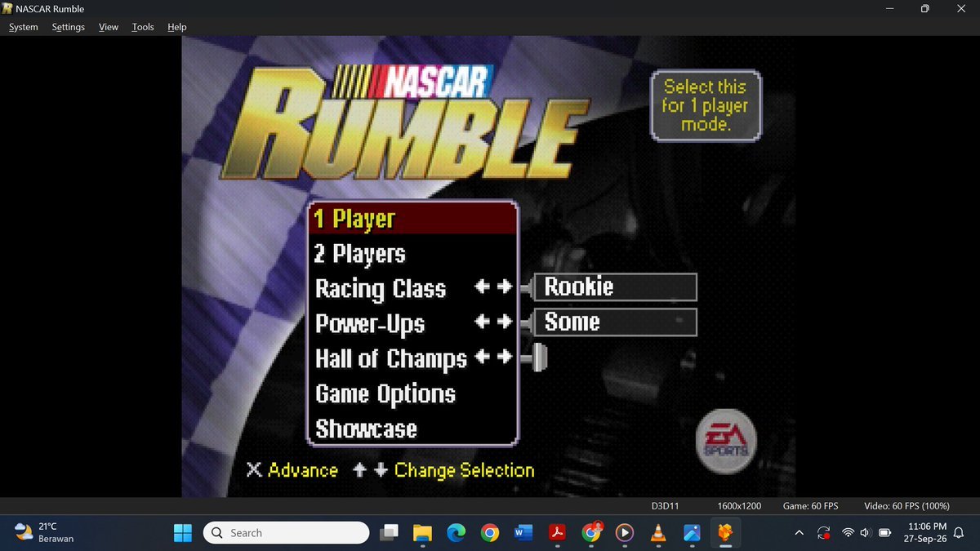This screenshot has height=551, width=980.
Task: Select the Power-Ups option
Action: pos(370,324)
